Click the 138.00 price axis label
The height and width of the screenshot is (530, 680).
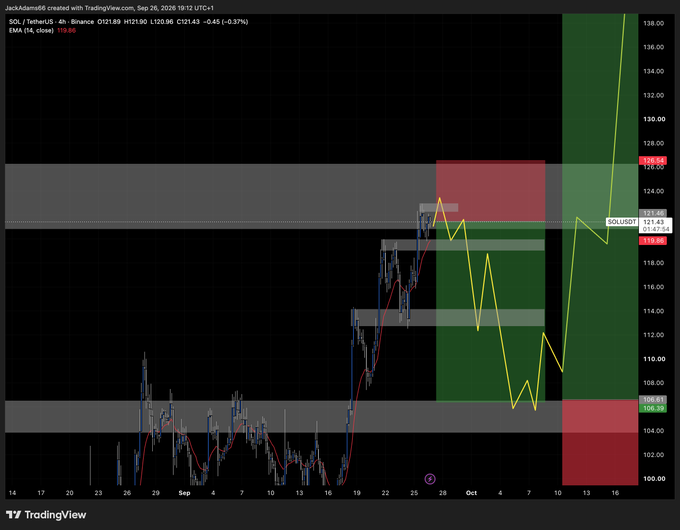coord(654,23)
